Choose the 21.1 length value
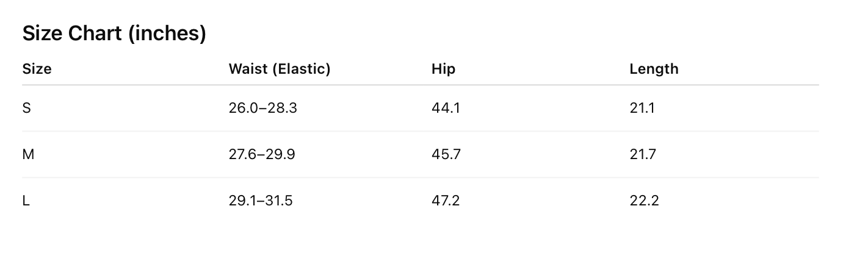Screen dimensions: 868x256 (642, 108)
